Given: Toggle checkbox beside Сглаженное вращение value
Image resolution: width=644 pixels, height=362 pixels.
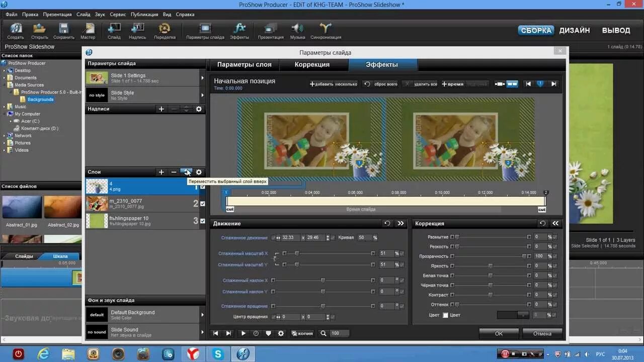Looking at the screenshot, I should click(401, 306).
